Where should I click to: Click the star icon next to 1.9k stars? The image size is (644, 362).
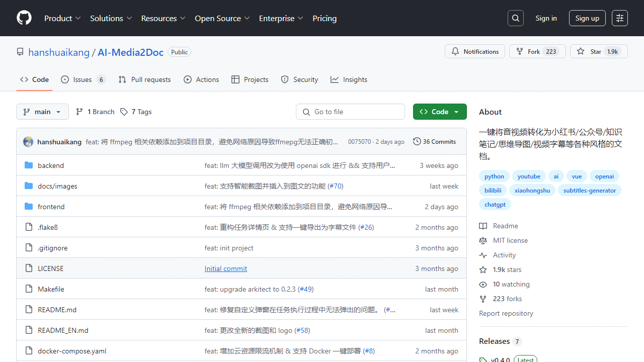tap(483, 269)
